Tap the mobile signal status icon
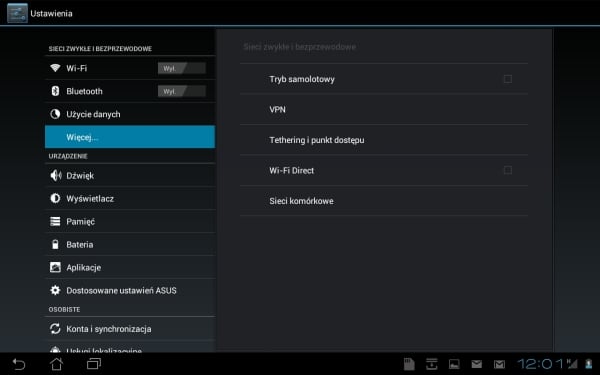The height and width of the screenshot is (375, 600). click(572, 364)
